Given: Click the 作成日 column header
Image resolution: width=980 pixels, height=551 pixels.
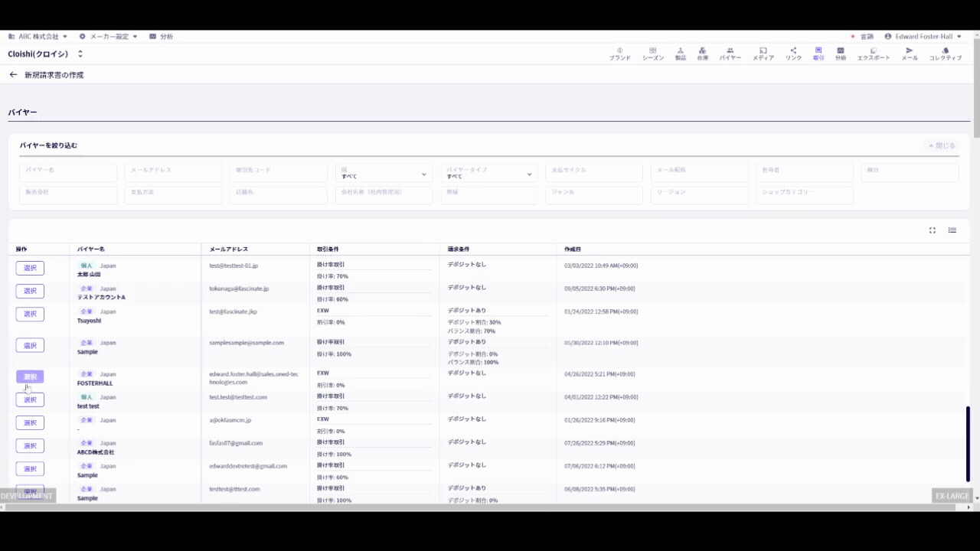Looking at the screenshot, I should [573, 249].
